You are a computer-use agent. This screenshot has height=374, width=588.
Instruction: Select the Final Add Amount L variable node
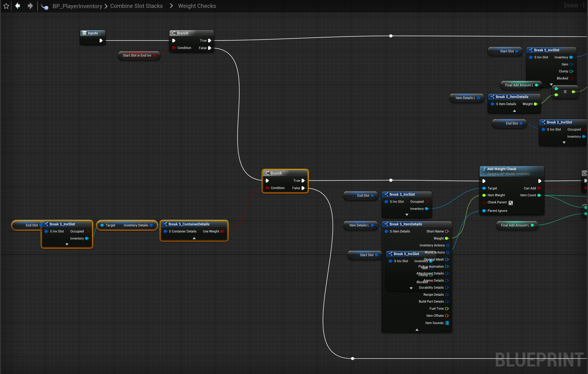[x=515, y=225]
